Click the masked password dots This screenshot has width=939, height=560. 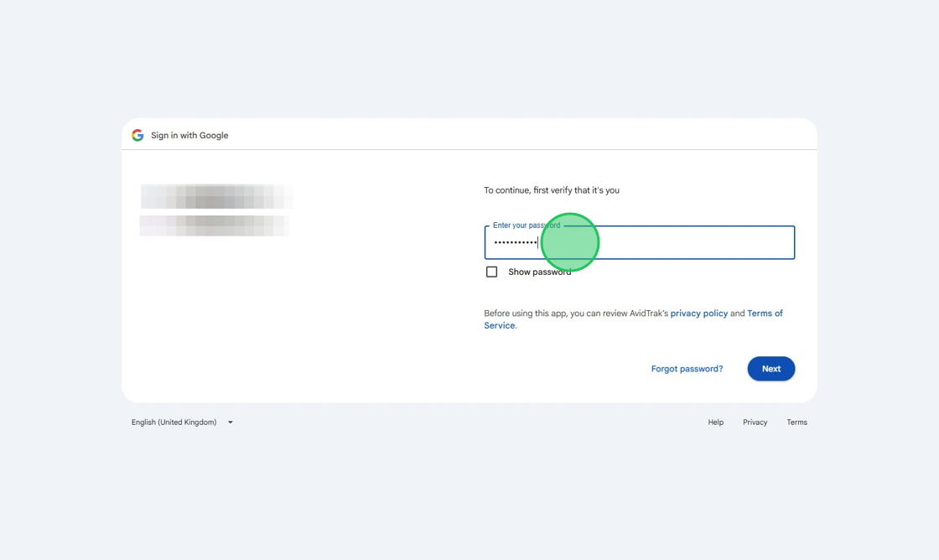click(x=515, y=243)
